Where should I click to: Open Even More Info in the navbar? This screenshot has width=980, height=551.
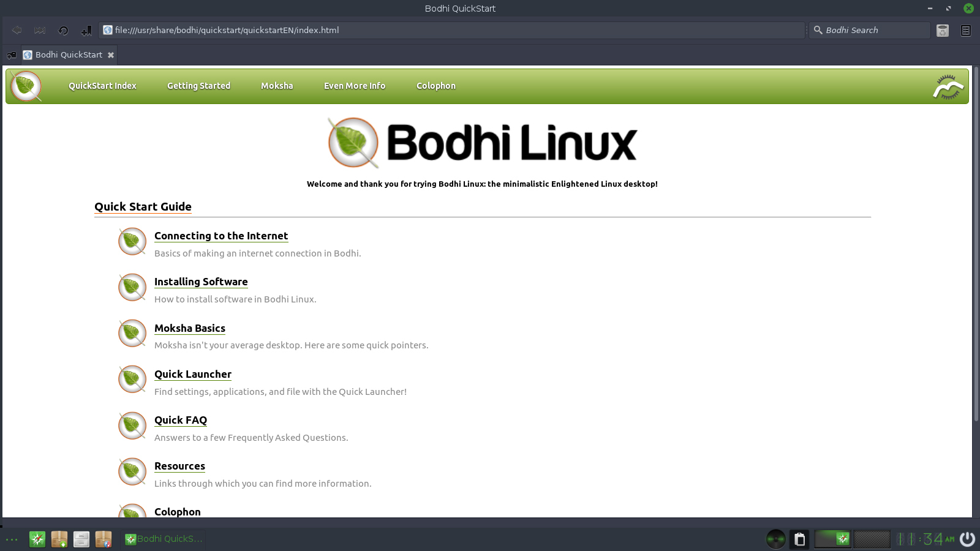[x=355, y=86]
